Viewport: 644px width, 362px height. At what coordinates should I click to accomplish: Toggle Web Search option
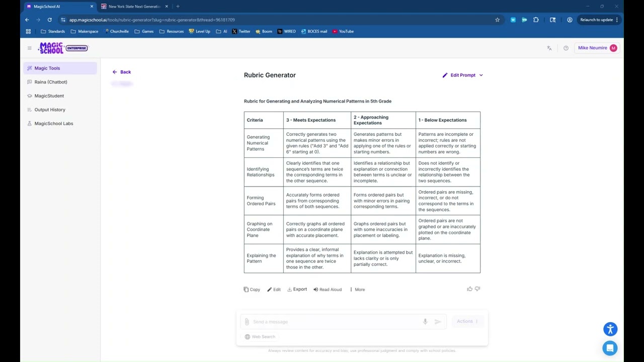[260, 337]
